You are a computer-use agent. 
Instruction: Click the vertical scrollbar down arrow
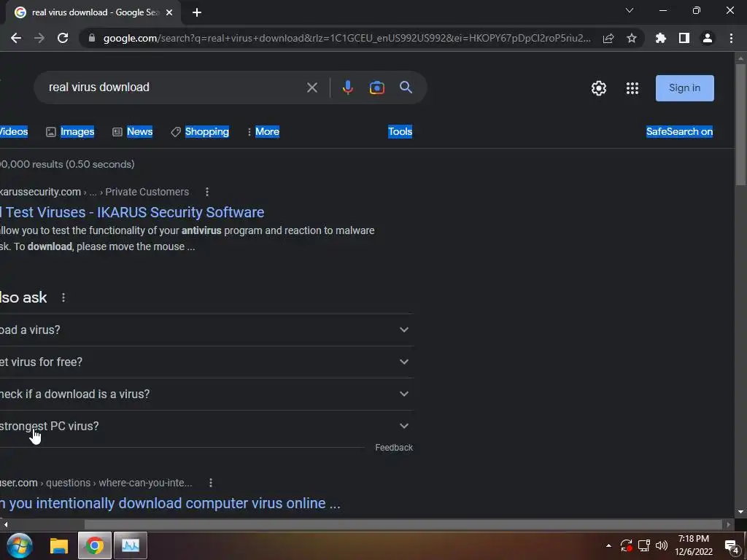[740, 513]
